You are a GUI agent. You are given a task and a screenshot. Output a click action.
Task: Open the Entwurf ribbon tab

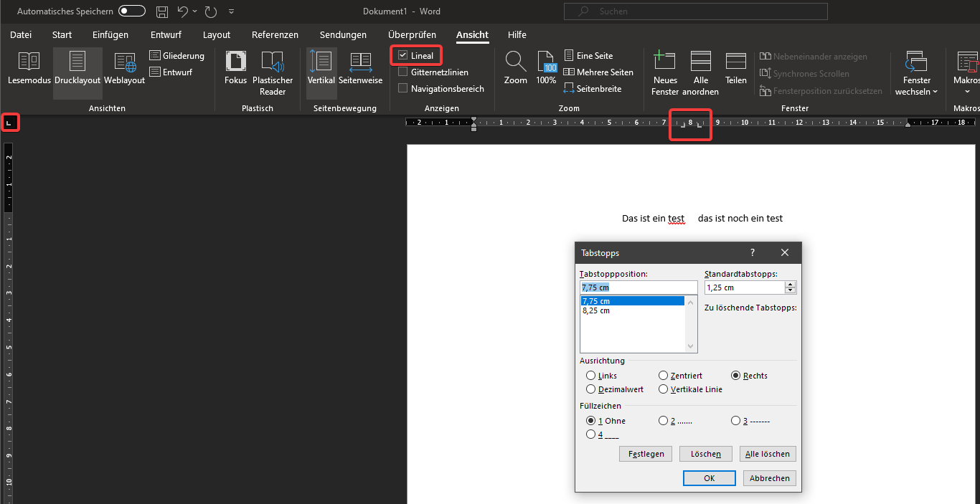pos(166,34)
